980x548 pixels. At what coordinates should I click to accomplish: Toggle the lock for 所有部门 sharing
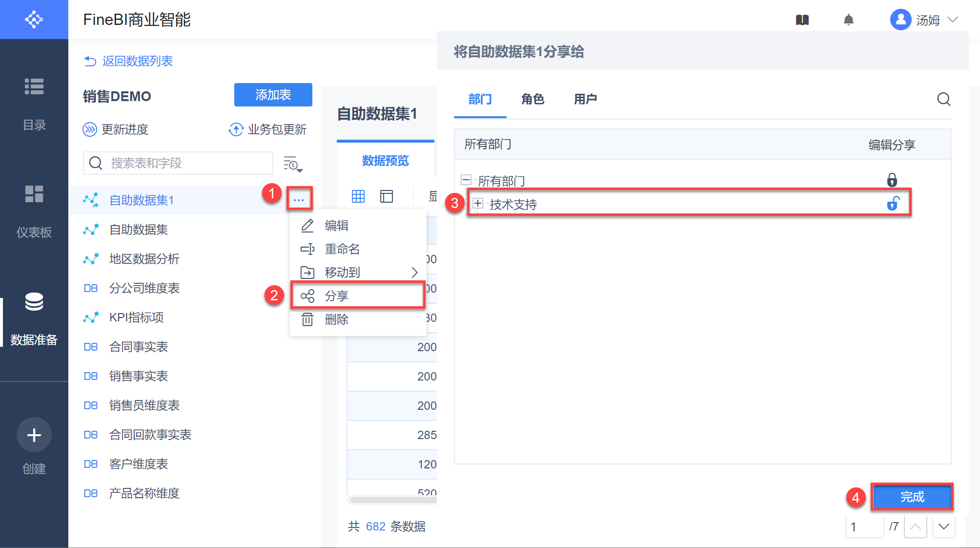tap(892, 180)
